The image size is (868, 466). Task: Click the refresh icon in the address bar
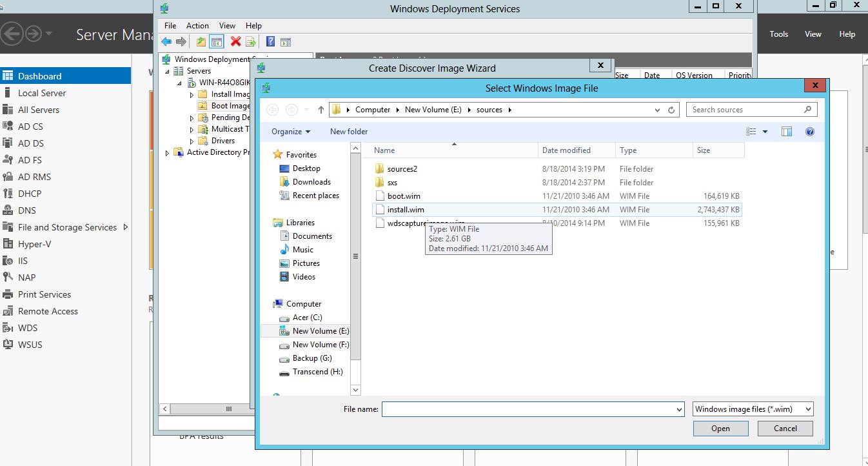pyautogui.click(x=671, y=110)
